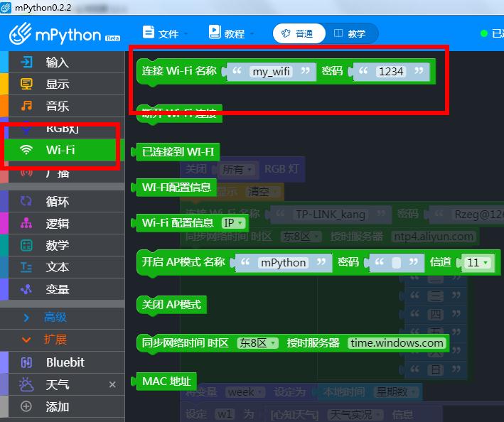
Task: Edit the my_wifi Wi-Fi name field
Action: click(271, 71)
